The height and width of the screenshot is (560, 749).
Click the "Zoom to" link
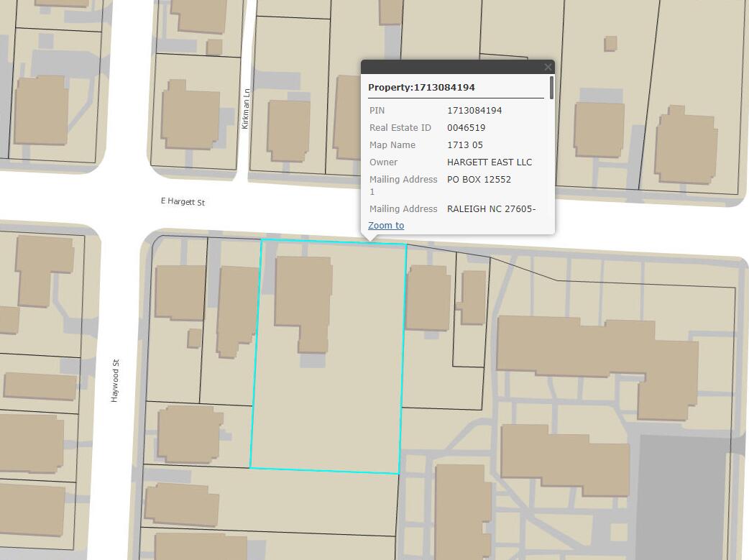pyautogui.click(x=386, y=226)
